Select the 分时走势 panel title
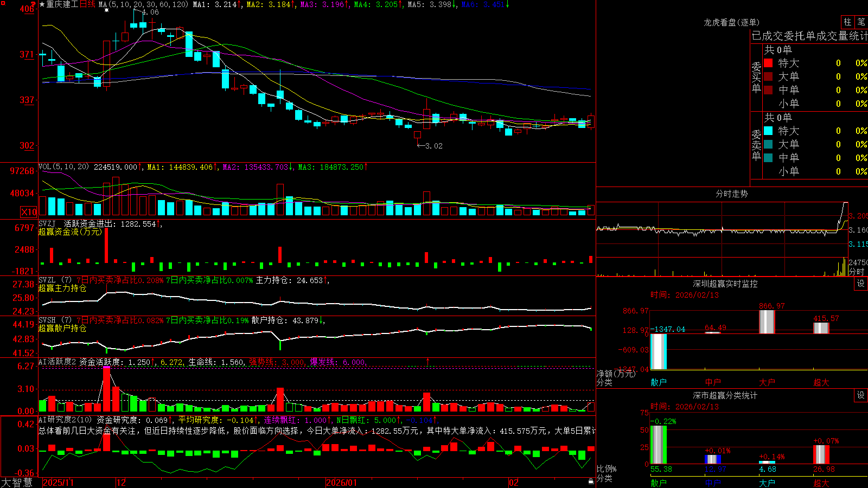 (731, 194)
